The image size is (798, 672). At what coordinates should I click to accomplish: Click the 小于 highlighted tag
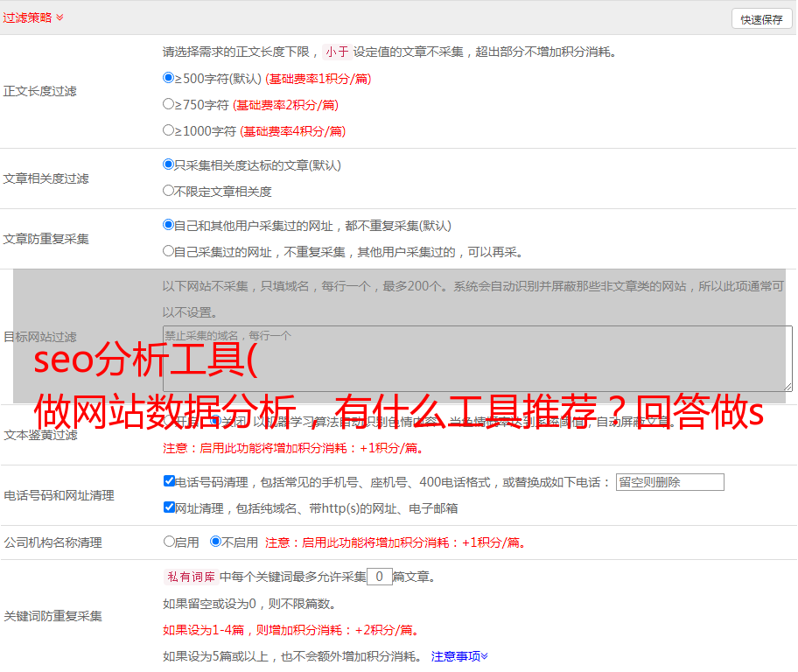337,52
